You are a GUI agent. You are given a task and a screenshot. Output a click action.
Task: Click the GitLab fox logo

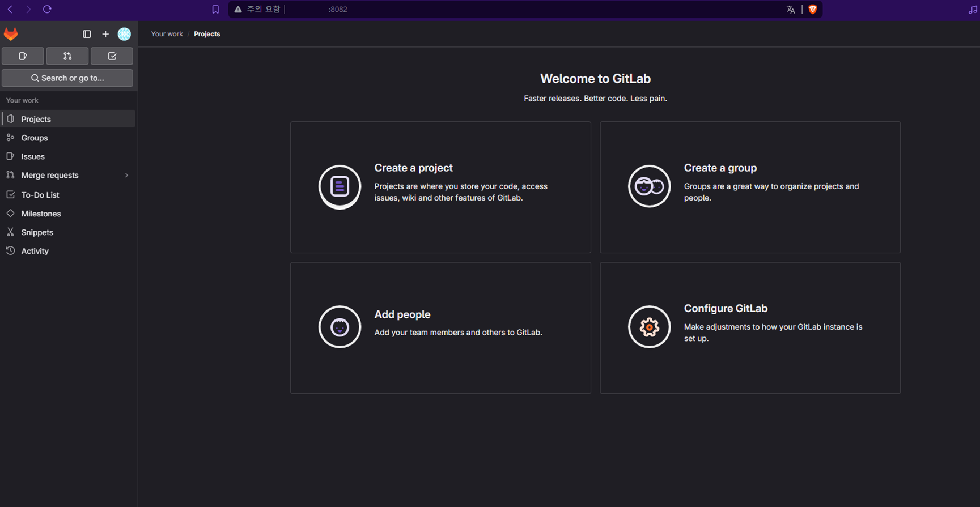pos(11,34)
